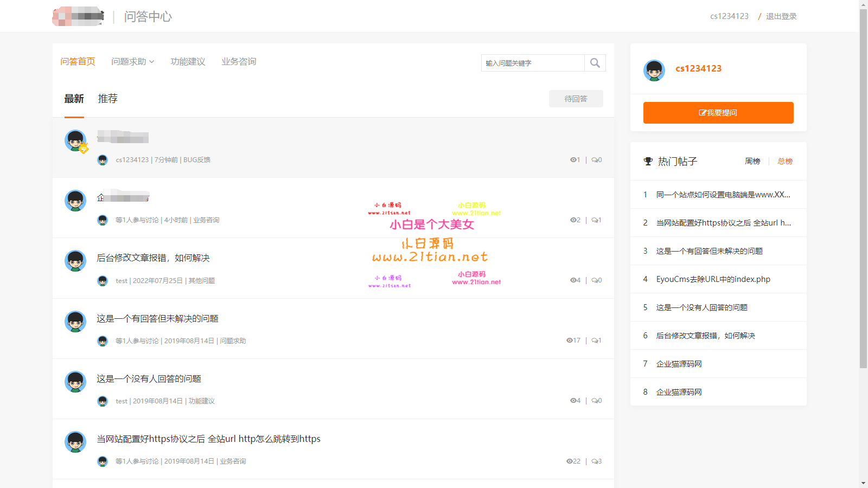Screen dimensions: 868x488
Task: Select the 最新 tab
Action: pos(74,99)
